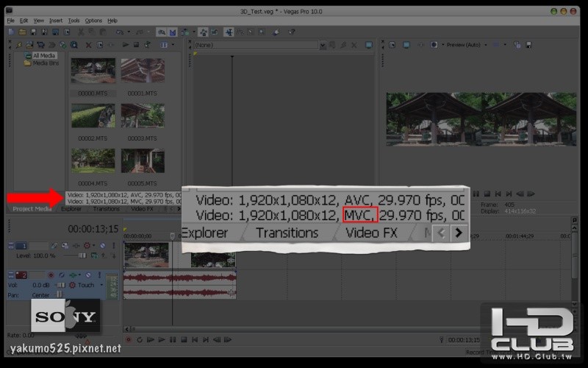Undo the last action with the Undo icon
Image resolution: width=588 pixels, height=368 pixels.
click(x=120, y=32)
